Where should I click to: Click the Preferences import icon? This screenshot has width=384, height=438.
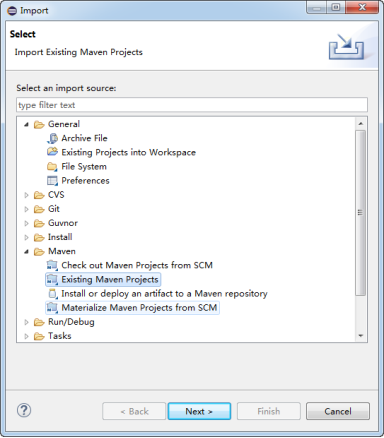[52, 181]
